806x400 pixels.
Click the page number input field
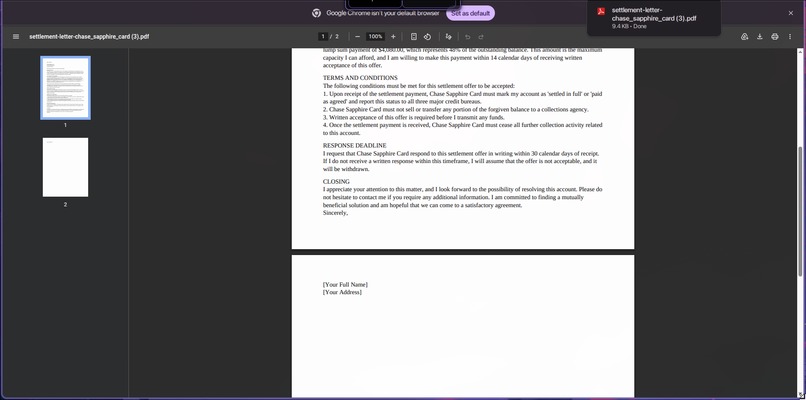pyautogui.click(x=323, y=37)
